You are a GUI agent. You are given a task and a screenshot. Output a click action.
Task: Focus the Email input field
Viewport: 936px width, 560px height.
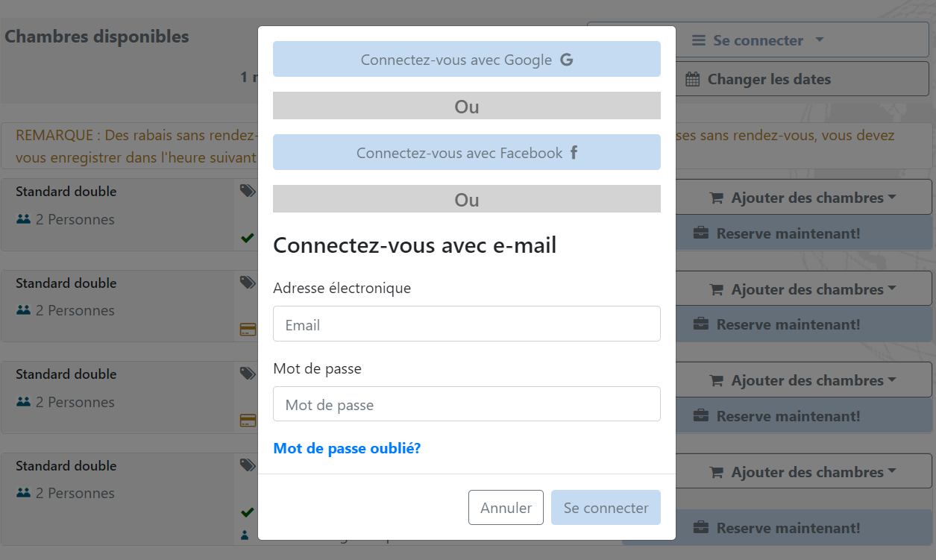coord(467,324)
